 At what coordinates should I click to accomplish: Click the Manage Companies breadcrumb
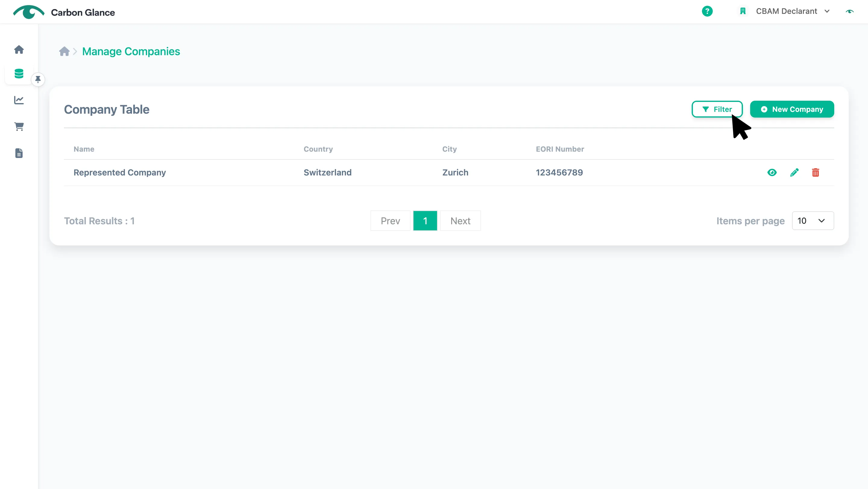coord(131,51)
